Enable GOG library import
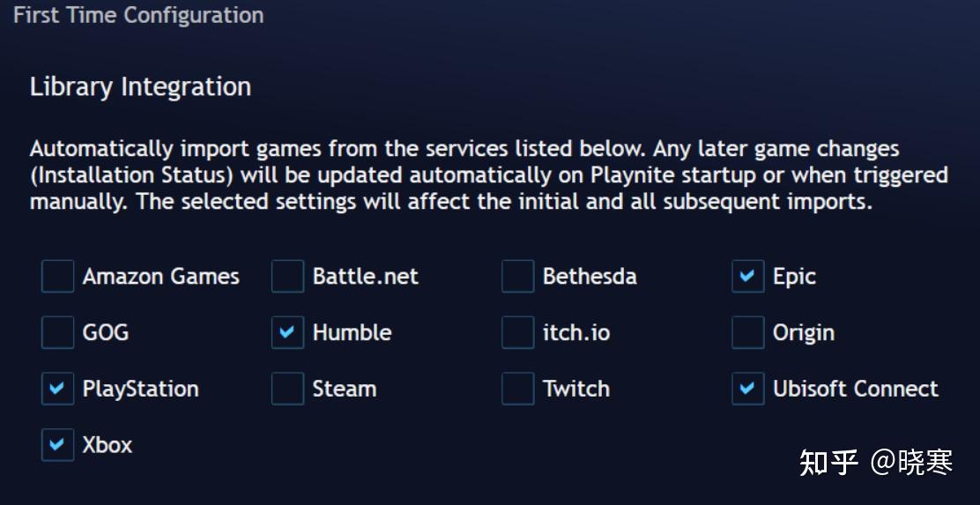The height and width of the screenshot is (505, 980). tap(57, 333)
